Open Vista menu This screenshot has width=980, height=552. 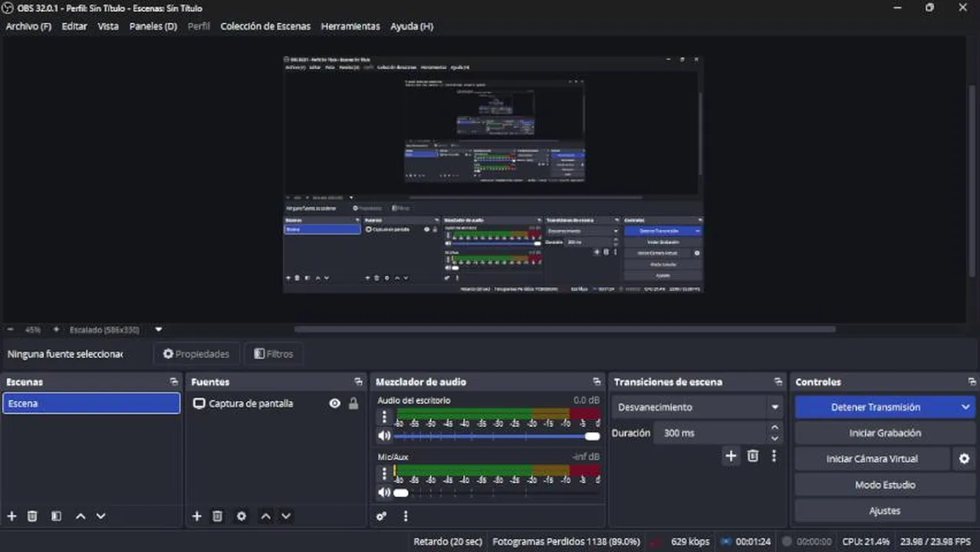point(108,26)
